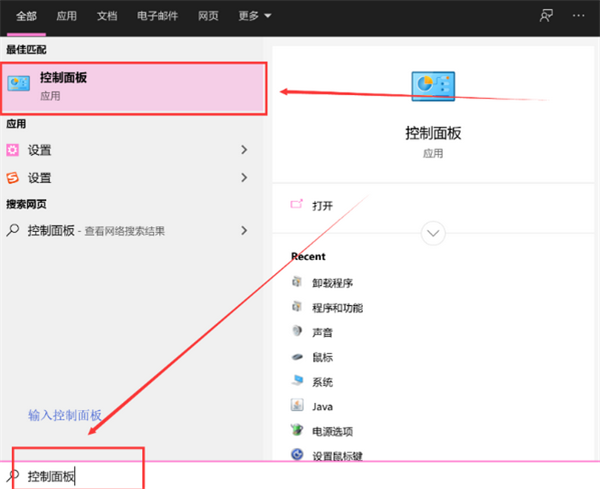
Task: Click the pink 设置 gear icon
Action: click(13, 150)
